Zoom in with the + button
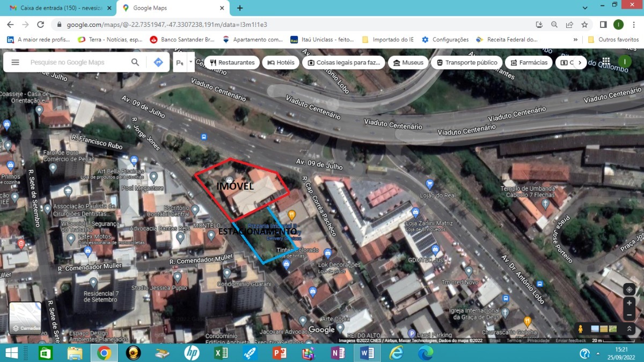Viewport: 644px width, 362px height. tap(629, 302)
